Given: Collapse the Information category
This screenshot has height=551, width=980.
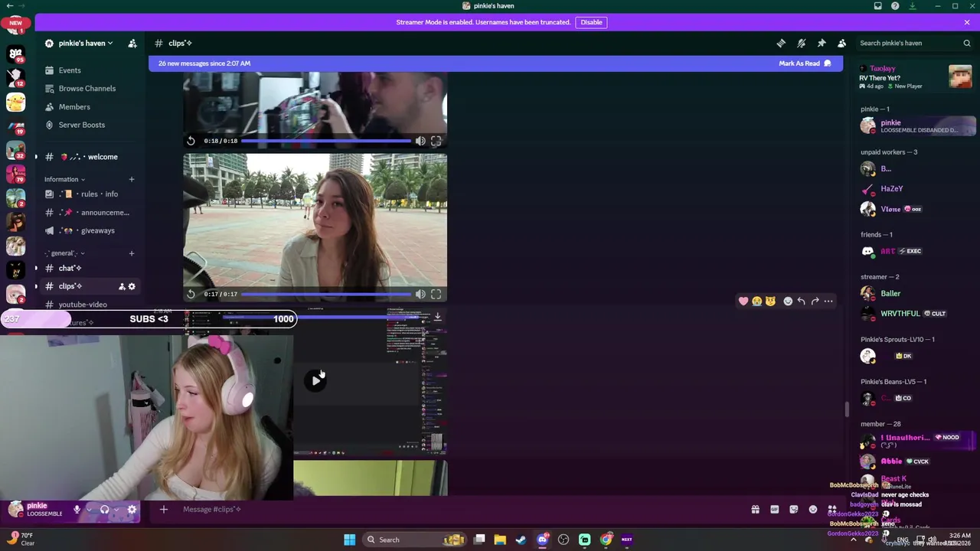Looking at the screenshot, I should (x=64, y=179).
